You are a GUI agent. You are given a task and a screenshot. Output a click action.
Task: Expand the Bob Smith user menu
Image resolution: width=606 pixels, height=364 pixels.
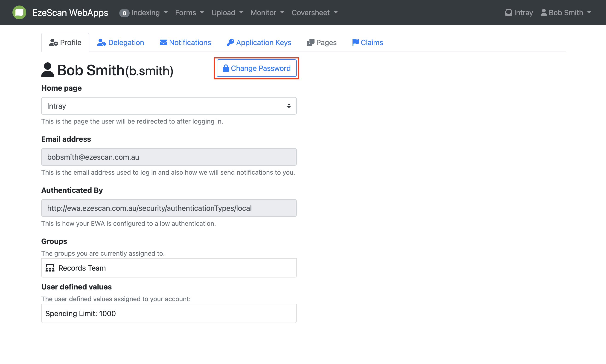[566, 12]
